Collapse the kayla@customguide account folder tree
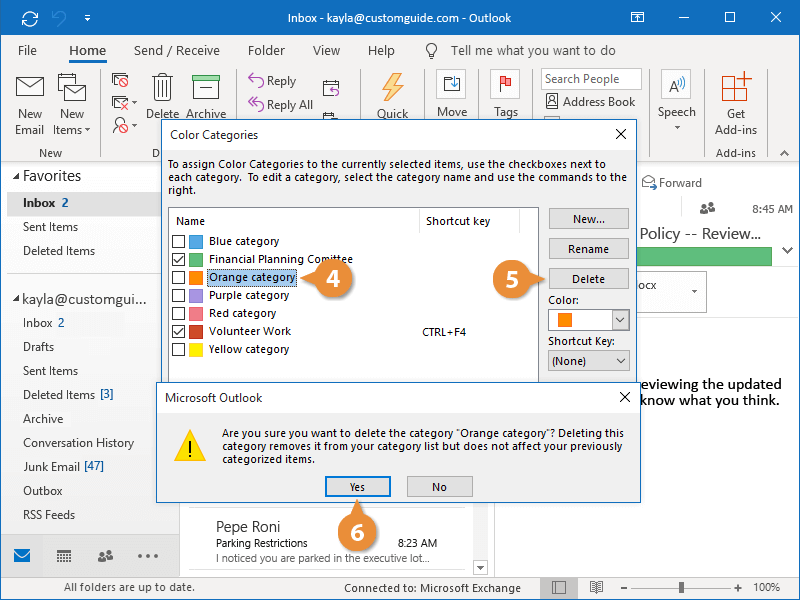Screen dimensions: 800x600 tap(16, 298)
